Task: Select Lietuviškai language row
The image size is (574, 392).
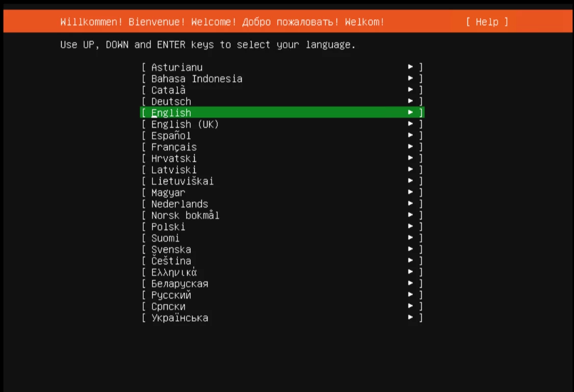Action: [282, 181]
